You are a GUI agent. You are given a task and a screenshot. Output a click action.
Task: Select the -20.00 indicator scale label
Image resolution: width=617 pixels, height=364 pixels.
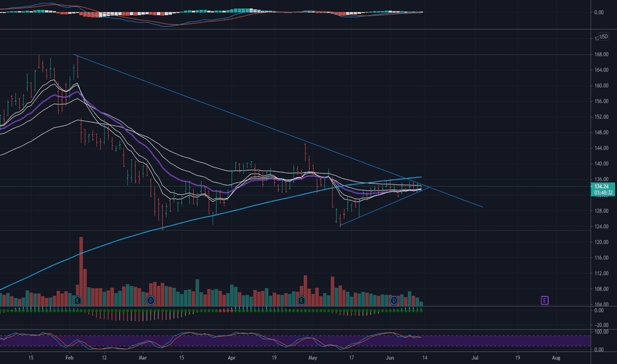pos(601,325)
